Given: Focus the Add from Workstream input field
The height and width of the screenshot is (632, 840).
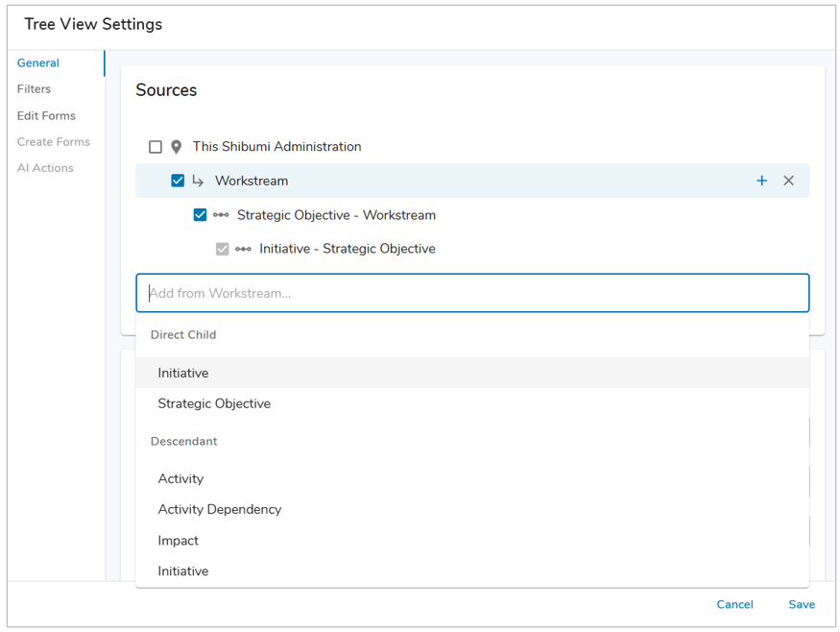Looking at the screenshot, I should point(472,293).
